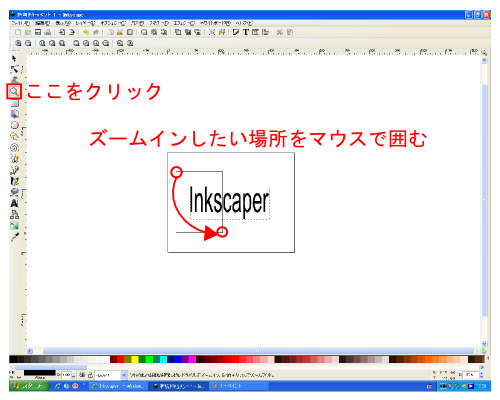Click Zoom Out button in tool controls
500x400 pixels.
(28, 43)
